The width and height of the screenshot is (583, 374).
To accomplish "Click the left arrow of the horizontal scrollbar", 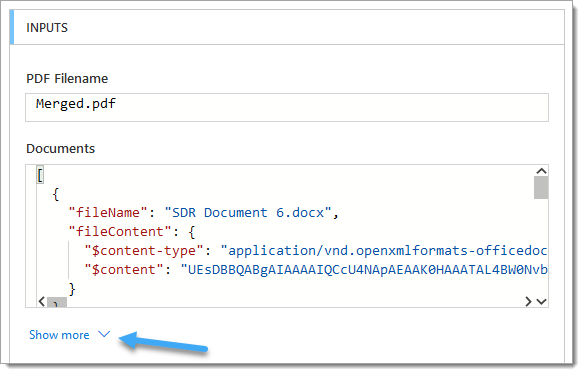I will click(x=41, y=302).
